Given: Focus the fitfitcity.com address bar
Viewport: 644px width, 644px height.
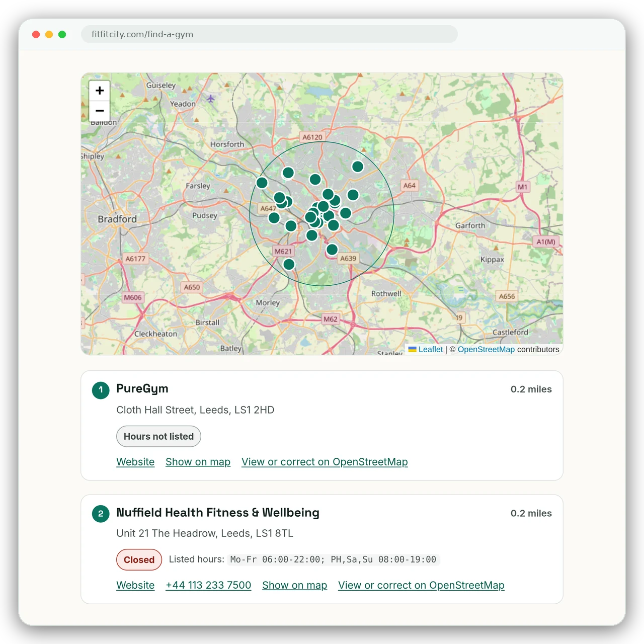Looking at the screenshot, I should click(x=269, y=34).
